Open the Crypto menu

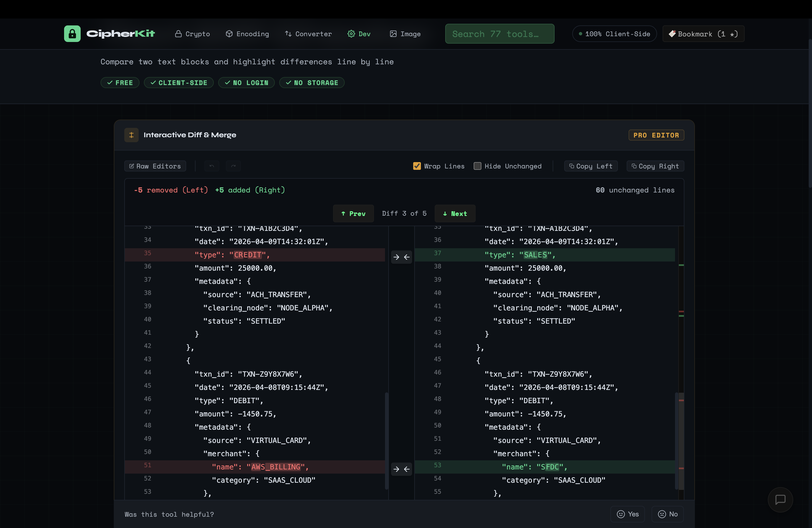[x=193, y=34]
